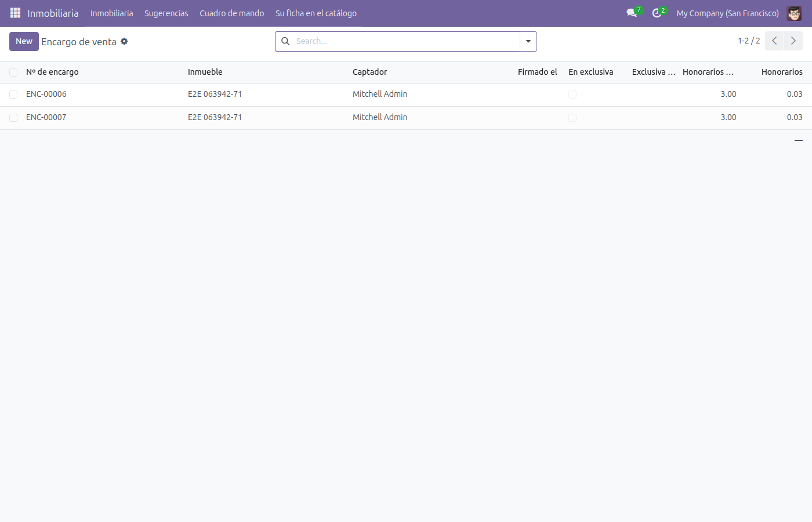Click the Encargo de venta breadcrumb title
The height and width of the screenshot is (522, 812).
79,42
